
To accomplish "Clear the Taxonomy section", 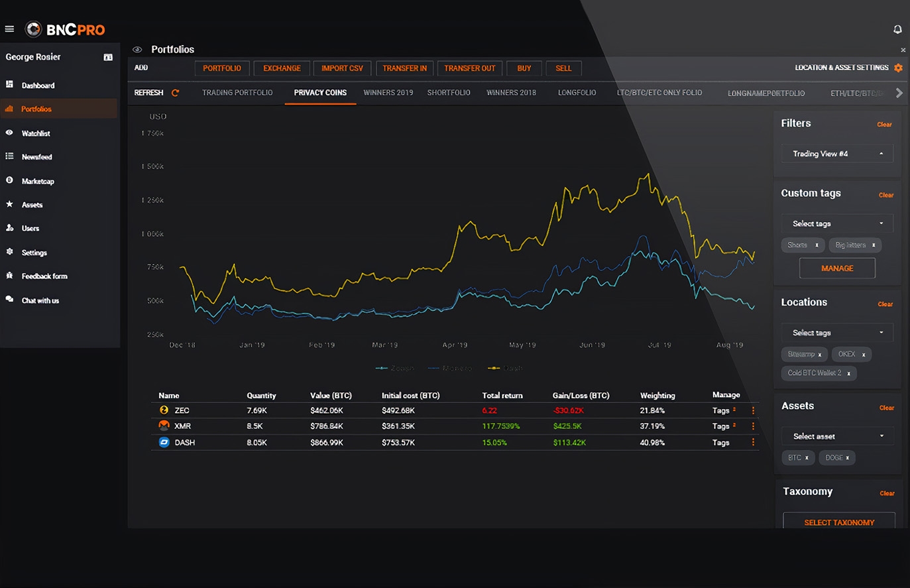I will [x=887, y=493].
